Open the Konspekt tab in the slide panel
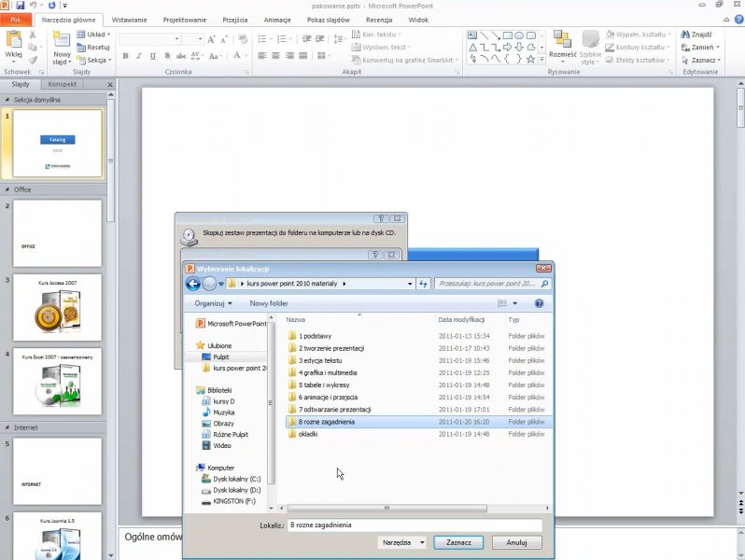The width and height of the screenshot is (745, 560). [x=63, y=84]
